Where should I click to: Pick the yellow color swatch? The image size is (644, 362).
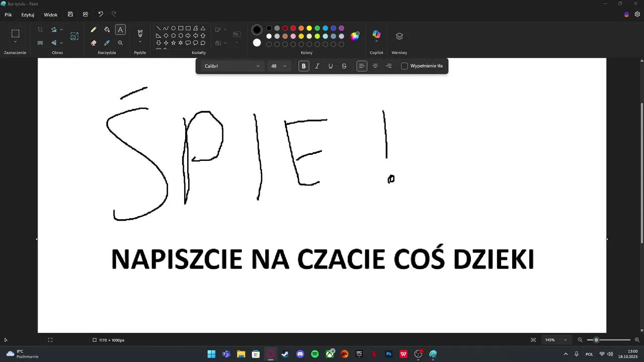coord(309,28)
